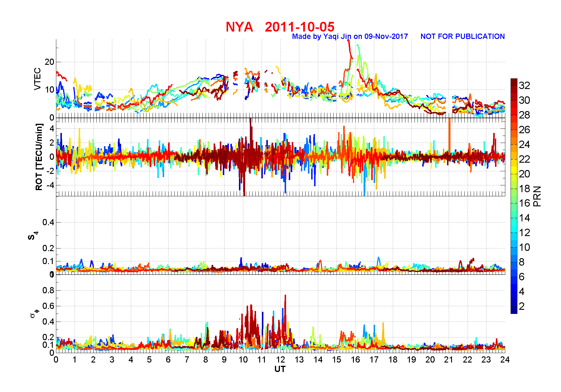Viewport: 561px width, 392px height.
Task: Pick the dark red colorbar segment at the top
Action: pyautogui.click(x=514, y=82)
